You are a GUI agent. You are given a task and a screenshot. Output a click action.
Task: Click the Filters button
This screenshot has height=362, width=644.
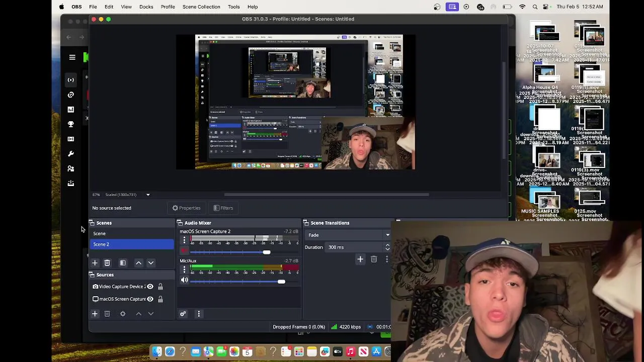(223, 208)
